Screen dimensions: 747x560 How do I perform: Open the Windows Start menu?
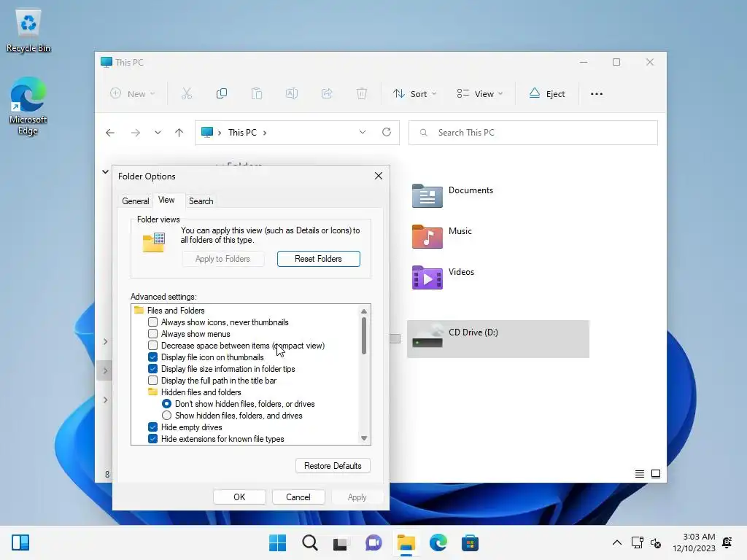[278, 542]
